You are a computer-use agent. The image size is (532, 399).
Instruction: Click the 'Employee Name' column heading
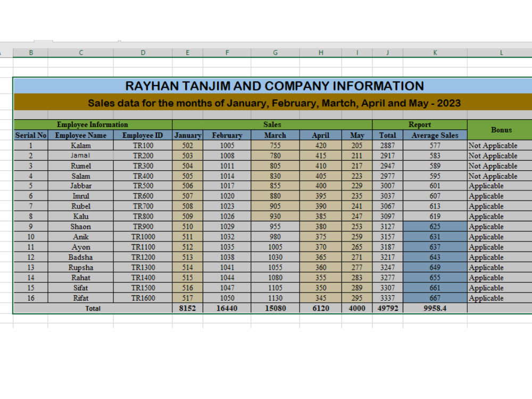click(81, 135)
